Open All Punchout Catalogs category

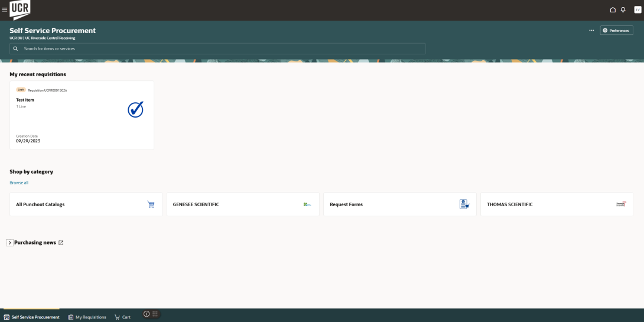pyautogui.click(x=86, y=204)
